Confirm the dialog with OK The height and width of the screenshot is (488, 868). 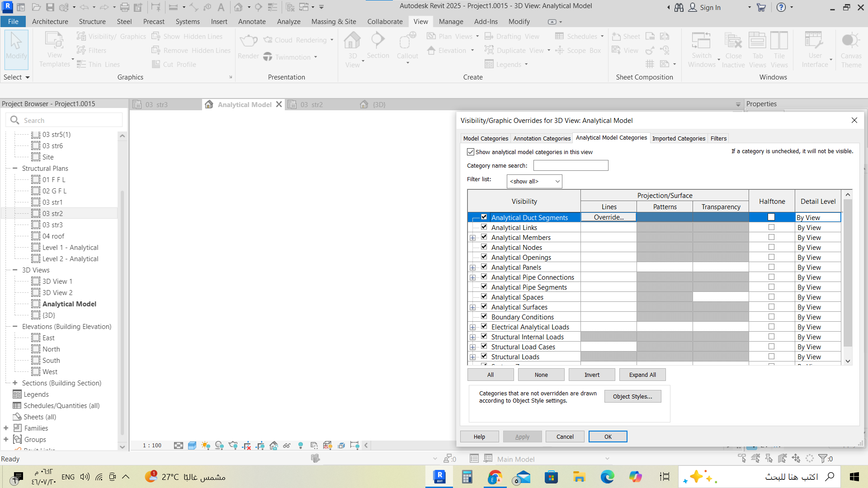[608, 436]
